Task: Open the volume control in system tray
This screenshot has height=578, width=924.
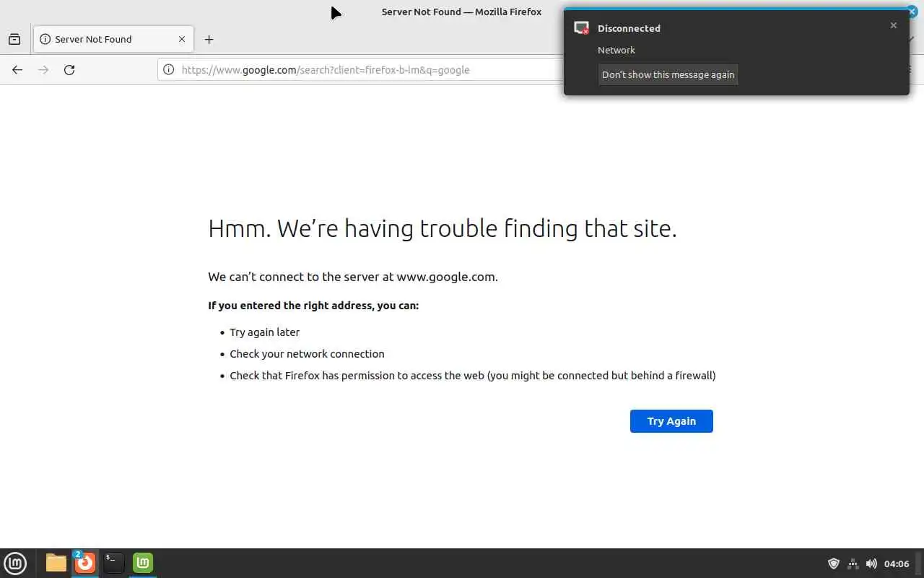Action: [871, 564]
